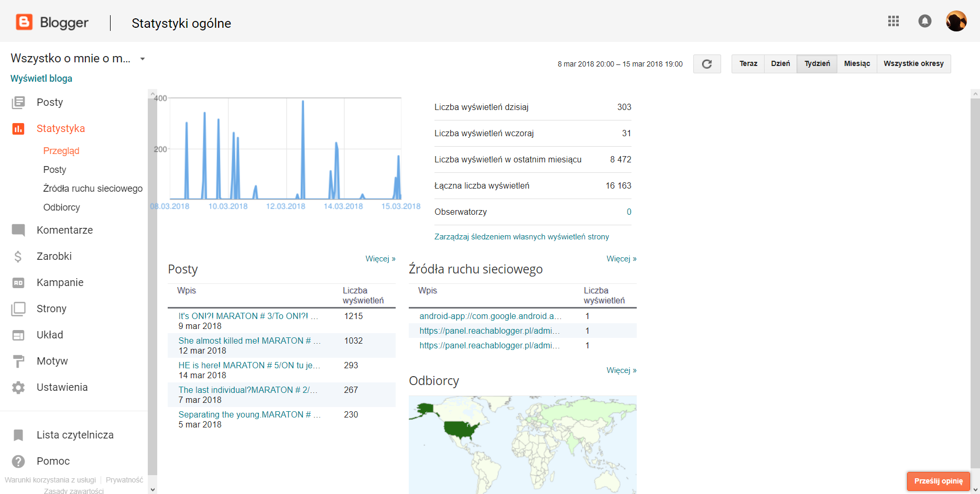Open the Google apps grid
This screenshot has width=980, height=494.
tap(894, 21)
